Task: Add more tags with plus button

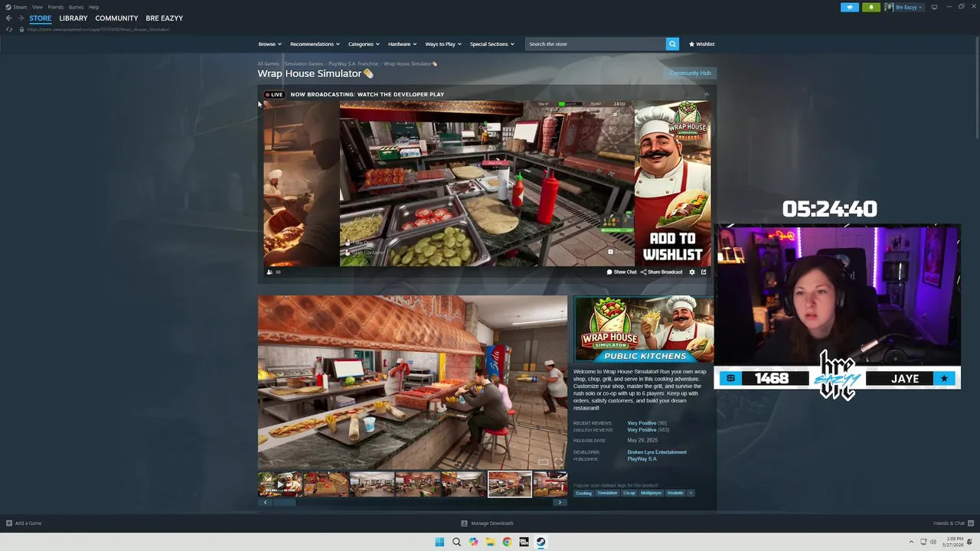Action: tap(691, 493)
